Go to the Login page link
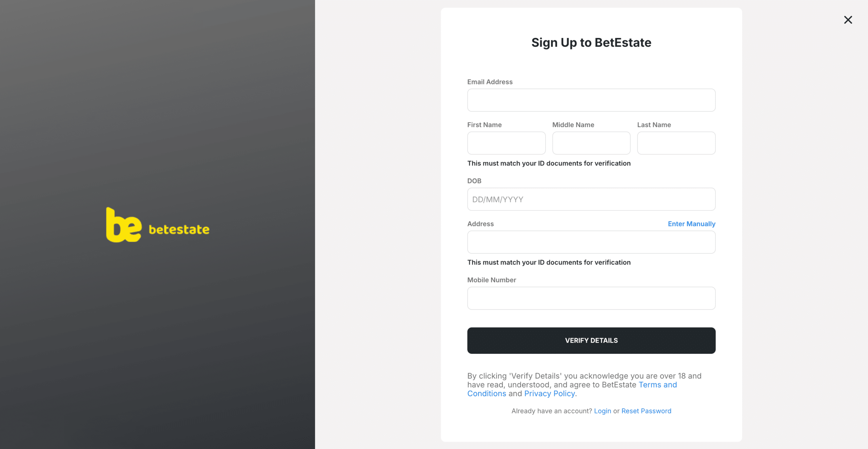Image resolution: width=868 pixels, height=449 pixels. (x=602, y=411)
